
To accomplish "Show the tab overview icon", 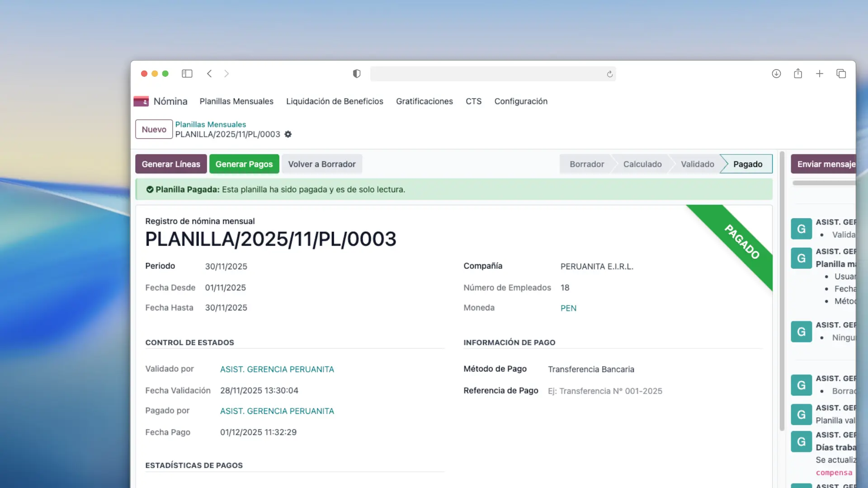I will click(841, 74).
